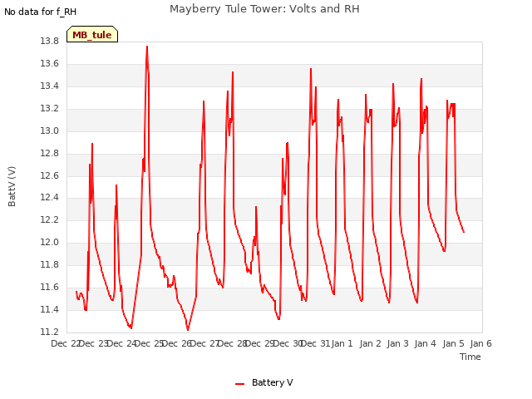
Task: Click the 12.2 y-axis value
Action: (x=50, y=219)
